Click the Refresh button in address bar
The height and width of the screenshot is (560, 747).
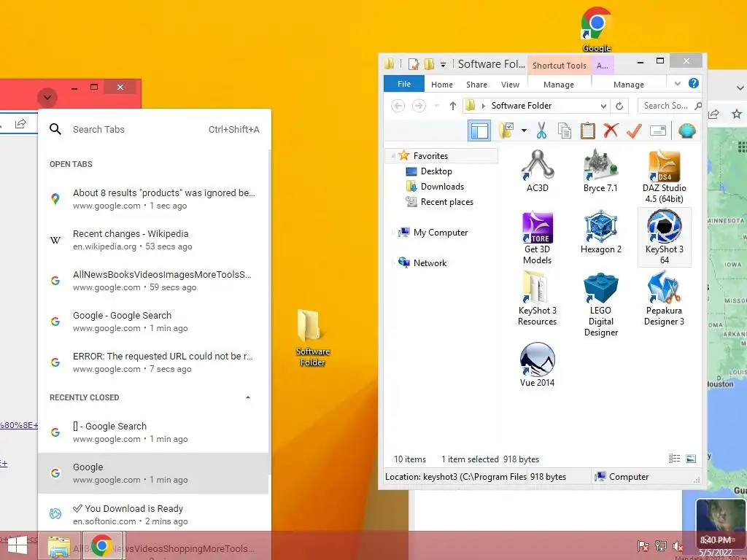coord(619,106)
